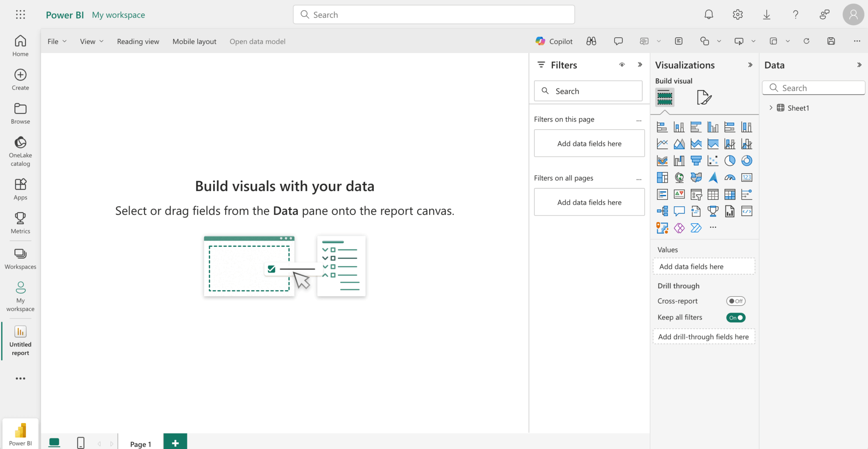Switch to Reading view
The height and width of the screenshot is (449, 868).
(x=138, y=42)
